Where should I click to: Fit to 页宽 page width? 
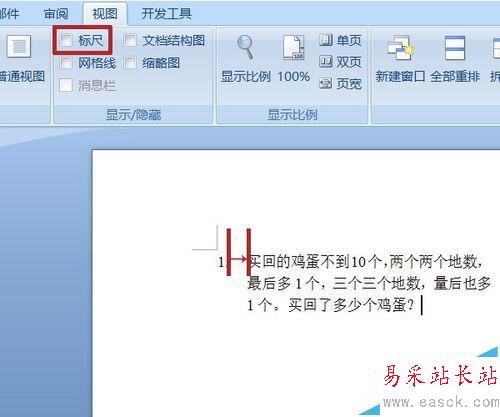click(340, 84)
